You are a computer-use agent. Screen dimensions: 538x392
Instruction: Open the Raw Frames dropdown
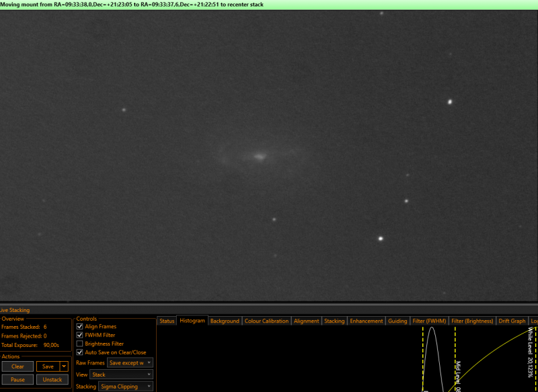[130, 363]
